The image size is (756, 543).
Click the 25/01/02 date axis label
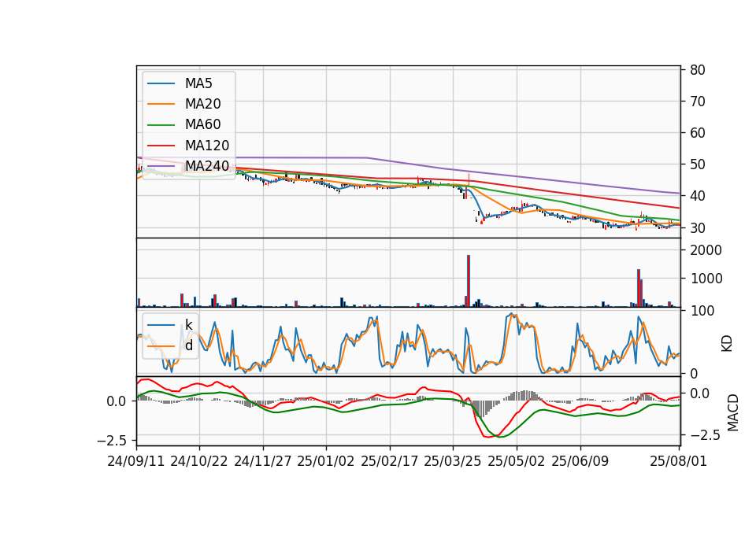pos(326,462)
